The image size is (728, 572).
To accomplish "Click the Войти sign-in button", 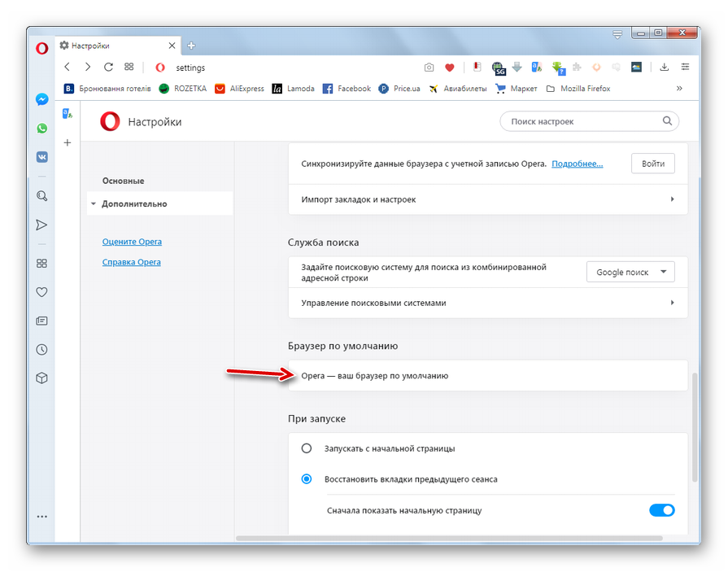I will point(653,164).
